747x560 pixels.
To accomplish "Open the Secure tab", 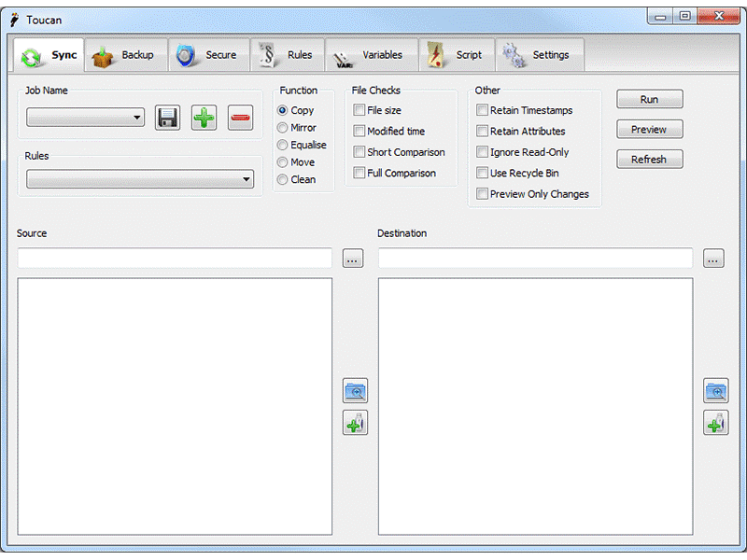I will 208,55.
